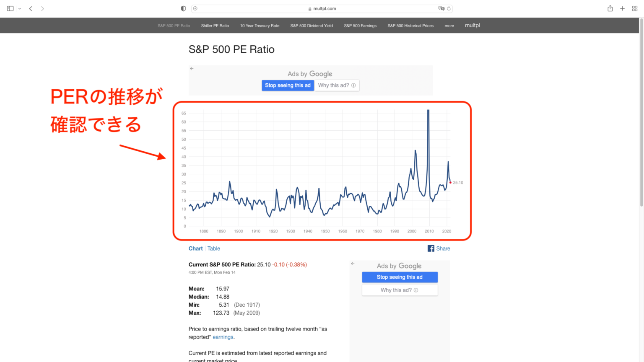Open the Shiller PE Ratio page
The image size is (644, 362).
click(215, 26)
